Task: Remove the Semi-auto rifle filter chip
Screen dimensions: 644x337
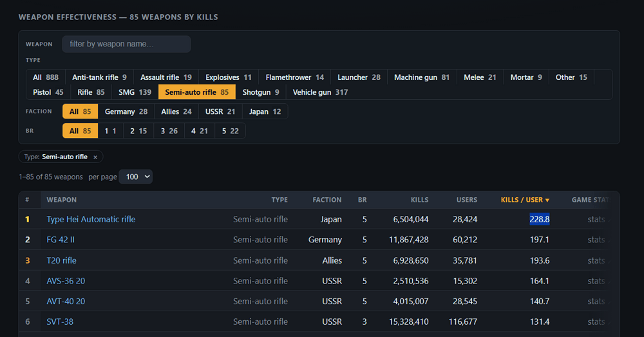Action: click(x=95, y=157)
